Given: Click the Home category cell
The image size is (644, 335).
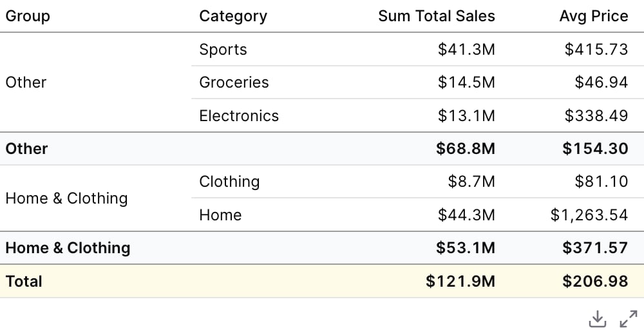Looking at the screenshot, I should (220, 215).
